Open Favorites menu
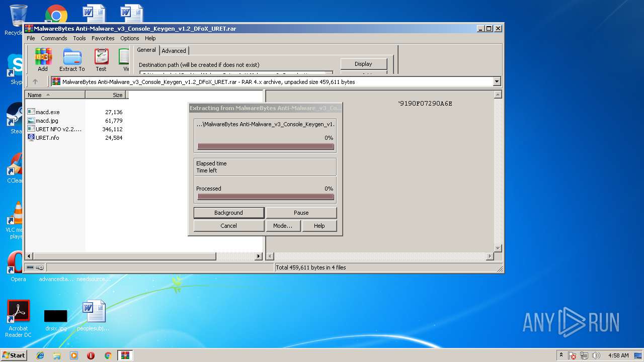The width and height of the screenshot is (644, 362). tap(103, 38)
